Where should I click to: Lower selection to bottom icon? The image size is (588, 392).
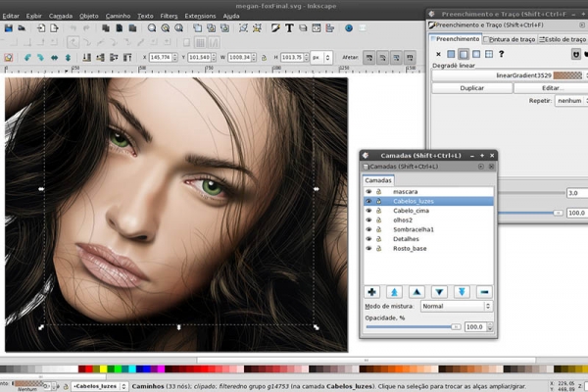tap(86, 58)
